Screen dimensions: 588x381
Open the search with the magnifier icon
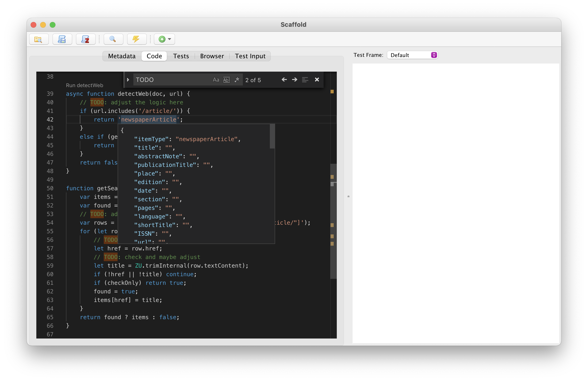pos(113,39)
